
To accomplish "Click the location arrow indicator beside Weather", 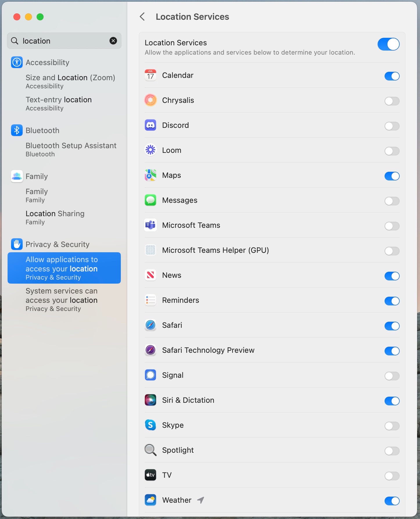I will coord(201,500).
